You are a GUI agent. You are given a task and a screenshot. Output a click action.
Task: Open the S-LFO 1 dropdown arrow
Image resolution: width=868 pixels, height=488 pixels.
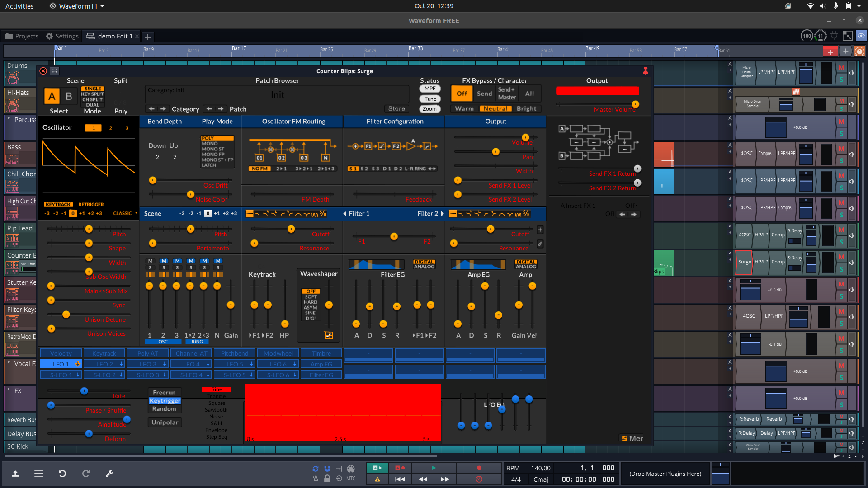click(78, 375)
